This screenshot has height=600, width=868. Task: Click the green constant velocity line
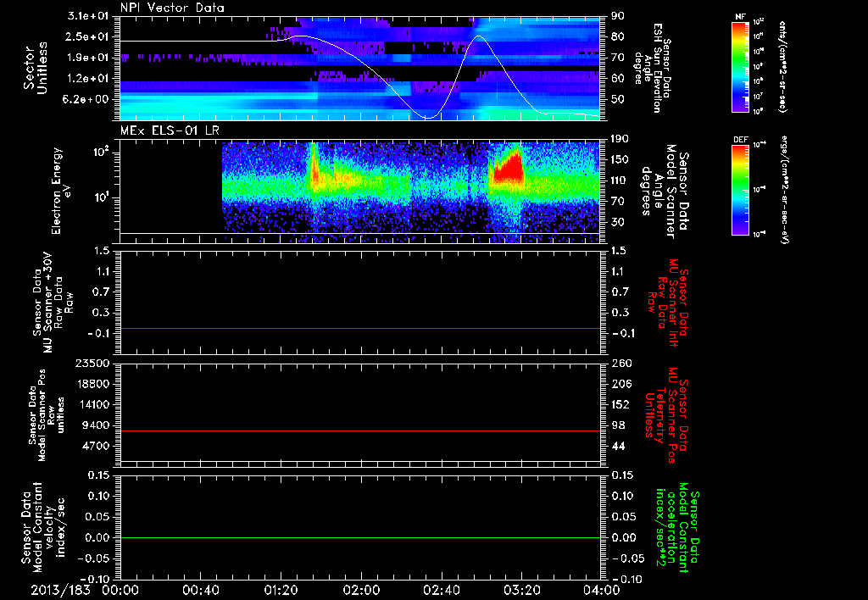tap(359, 537)
